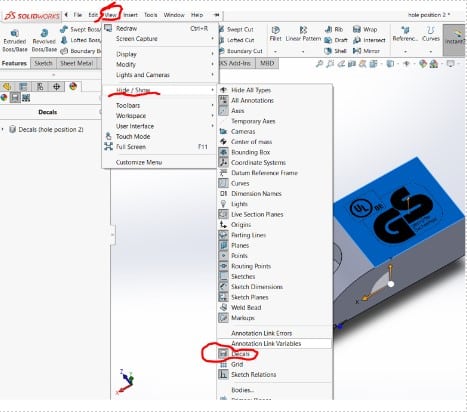This screenshot has width=467, height=412.
Task: Click the Grid icon
Action: [223, 364]
